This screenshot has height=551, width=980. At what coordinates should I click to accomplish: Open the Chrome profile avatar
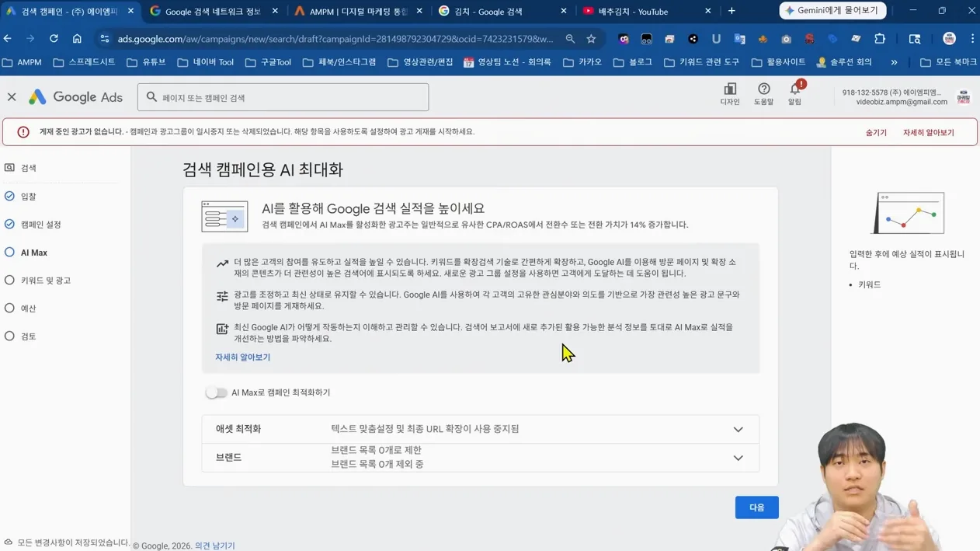[x=949, y=39]
